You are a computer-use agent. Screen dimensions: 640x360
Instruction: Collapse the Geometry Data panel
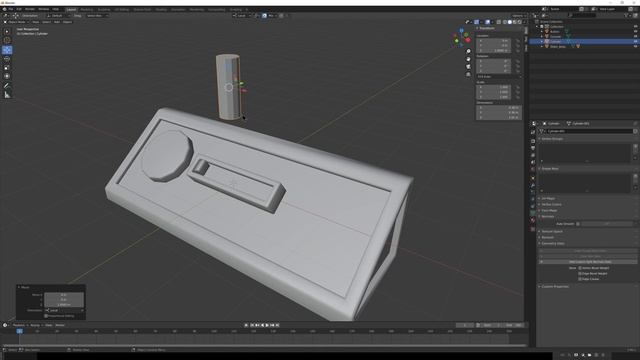point(553,243)
